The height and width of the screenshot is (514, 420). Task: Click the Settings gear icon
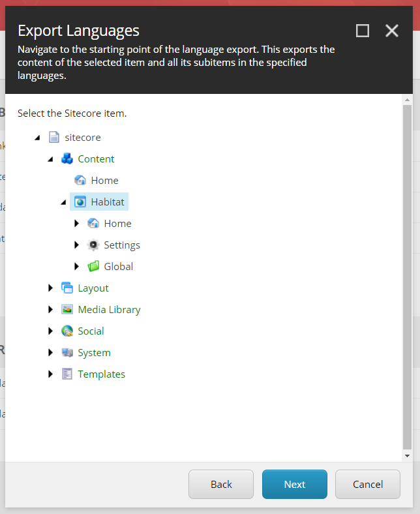click(x=93, y=245)
